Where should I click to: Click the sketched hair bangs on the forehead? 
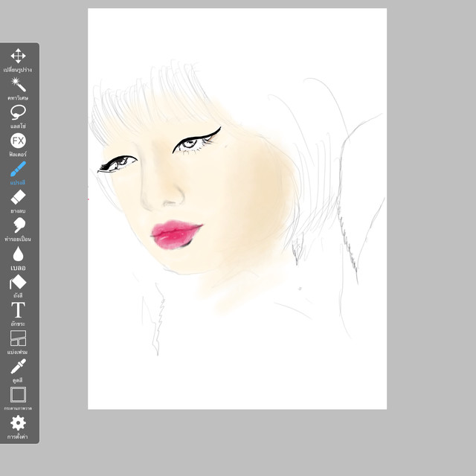pyautogui.click(x=160, y=97)
